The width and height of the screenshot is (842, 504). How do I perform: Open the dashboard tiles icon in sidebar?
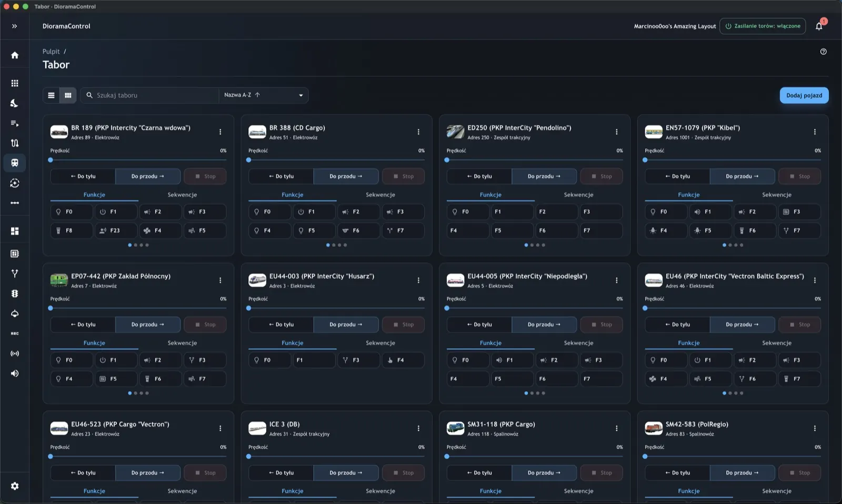[x=15, y=231]
